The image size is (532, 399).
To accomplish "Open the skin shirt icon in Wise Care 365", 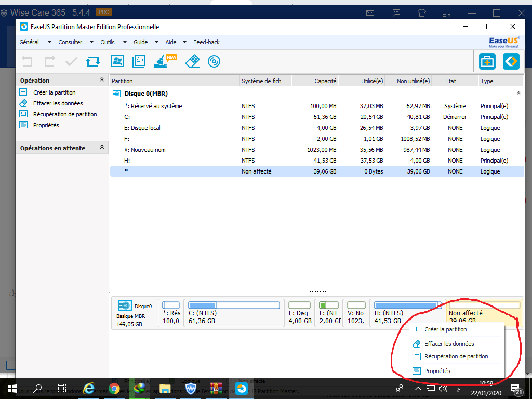I will pos(422,13).
